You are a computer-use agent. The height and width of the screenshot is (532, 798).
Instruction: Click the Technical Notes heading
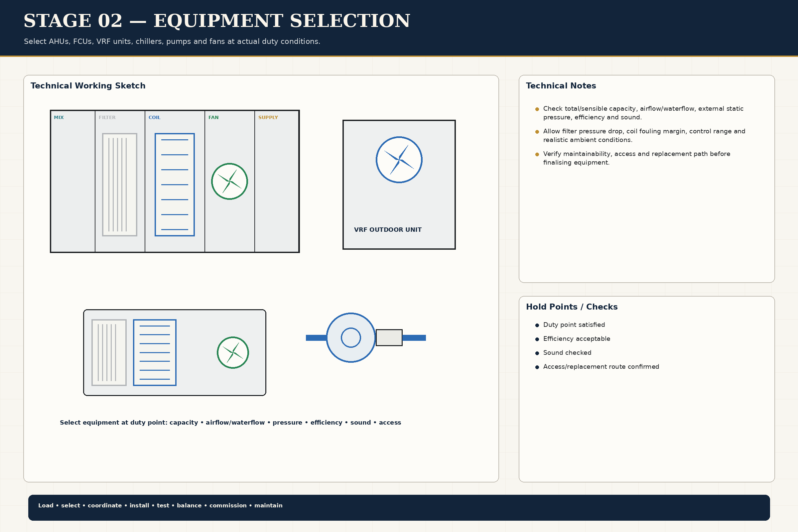coord(561,86)
